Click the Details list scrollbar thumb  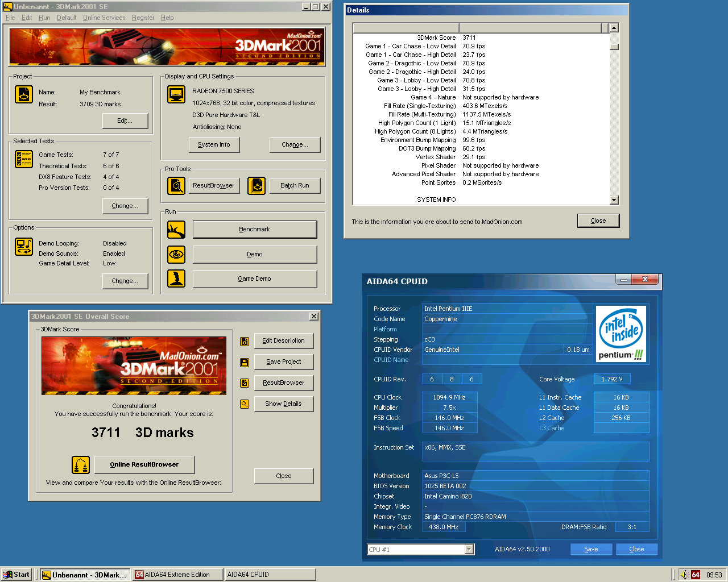[614, 47]
